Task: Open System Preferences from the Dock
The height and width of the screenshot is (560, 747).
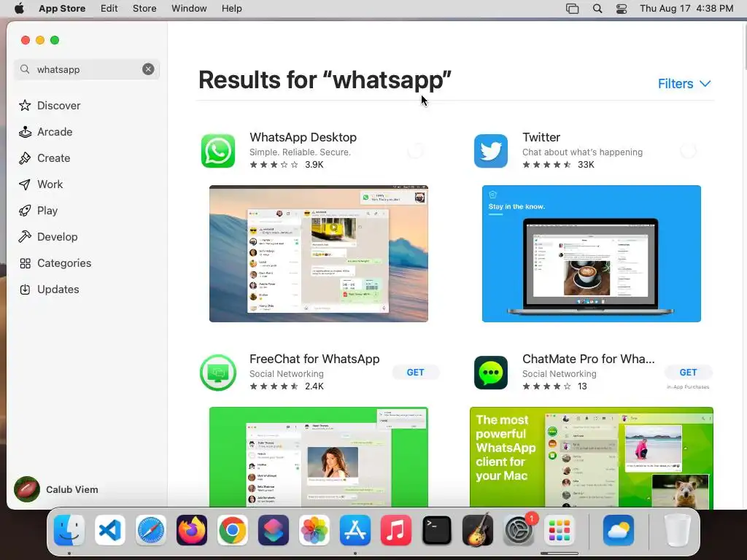Action: click(x=519, y=530)
